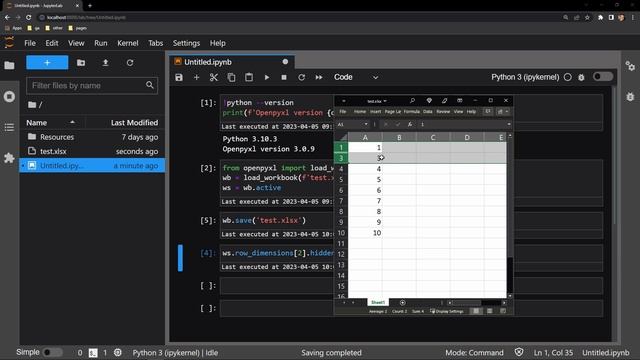640x360 pixels.
Task: Open the Excel Insert ribbon tab
Action: [376, 112]
